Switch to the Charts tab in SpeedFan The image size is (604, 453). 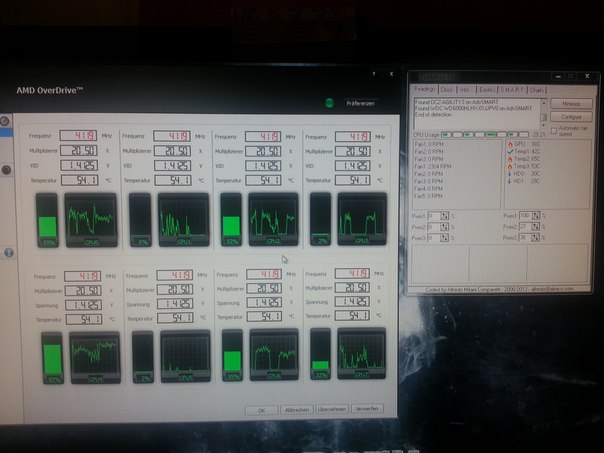coord(537,90)
